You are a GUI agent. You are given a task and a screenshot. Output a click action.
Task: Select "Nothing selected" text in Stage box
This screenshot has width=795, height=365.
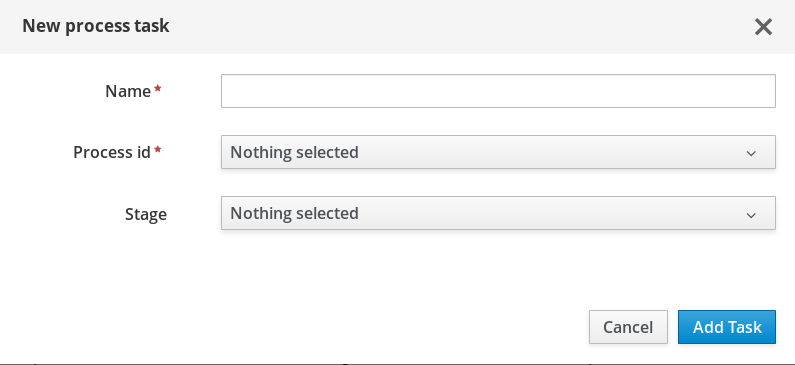tap(295, 213)
